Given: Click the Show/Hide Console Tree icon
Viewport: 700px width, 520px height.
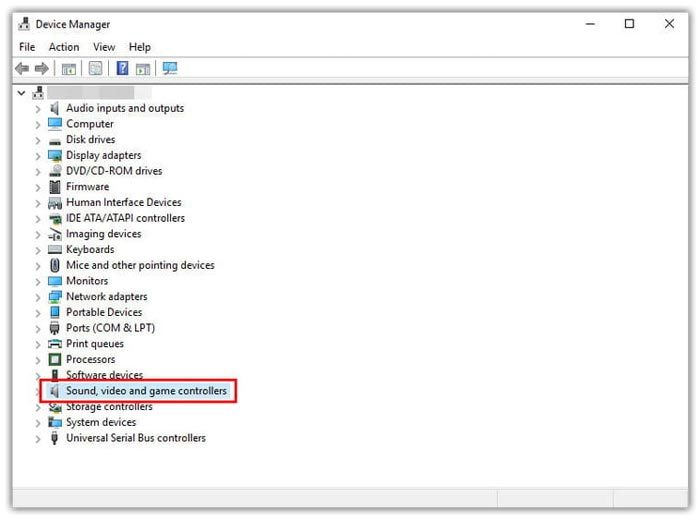Looking at the screenshot, I should (68, 69).
